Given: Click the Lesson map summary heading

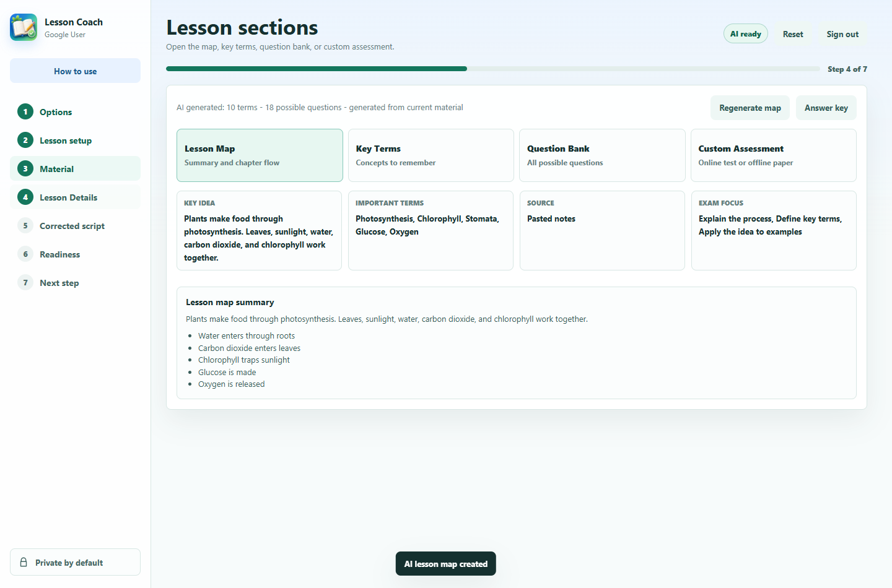Looking at the screenshot, I should point(230,302).
